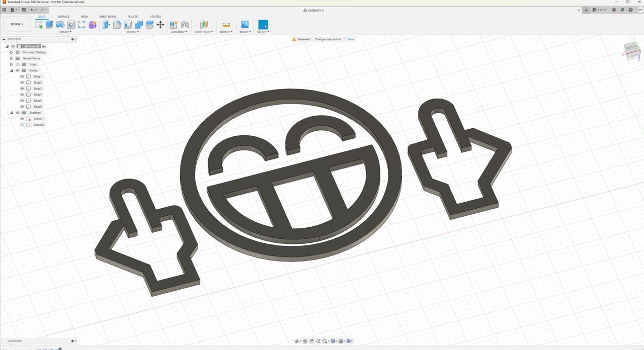This screenshot has width=644, height=350.
Task: Show Sketch2 using its eye icon
Action: click(22, 125)
